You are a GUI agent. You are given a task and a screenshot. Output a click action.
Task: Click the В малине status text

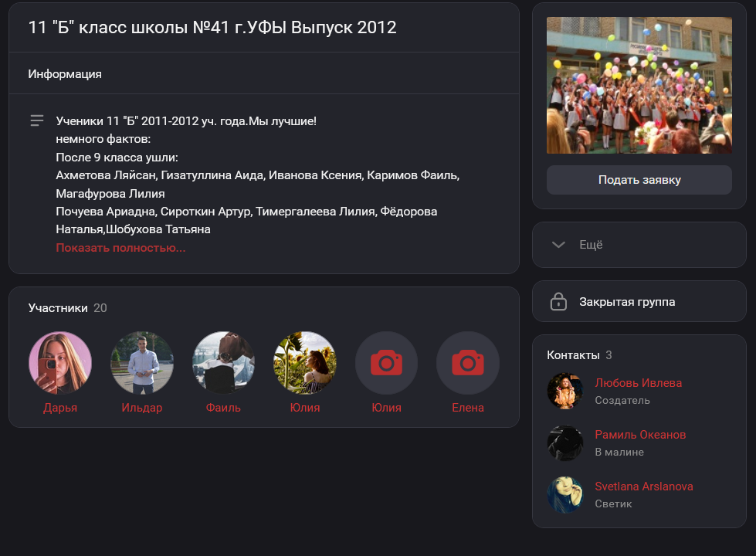click(x=619, y=452)
